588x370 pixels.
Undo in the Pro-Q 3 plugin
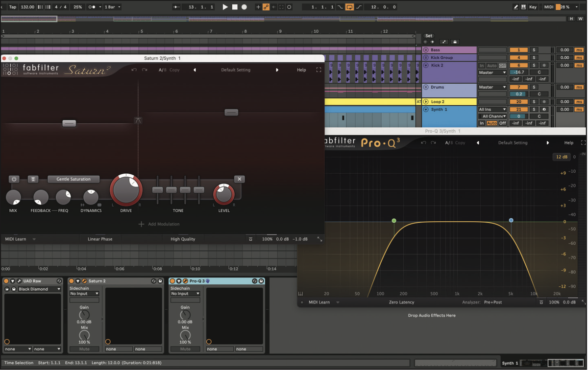[423, 143]
